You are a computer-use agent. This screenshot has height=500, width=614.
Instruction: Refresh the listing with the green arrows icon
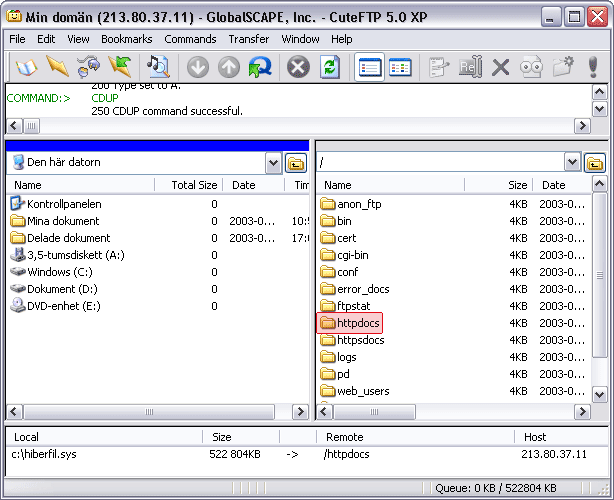(329, 67)
